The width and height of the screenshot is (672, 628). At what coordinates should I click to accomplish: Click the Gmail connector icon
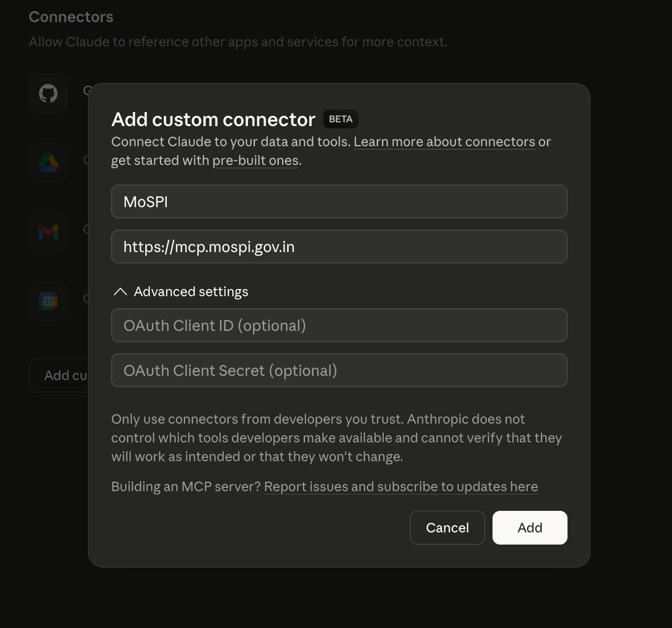[x=48, y=232]
